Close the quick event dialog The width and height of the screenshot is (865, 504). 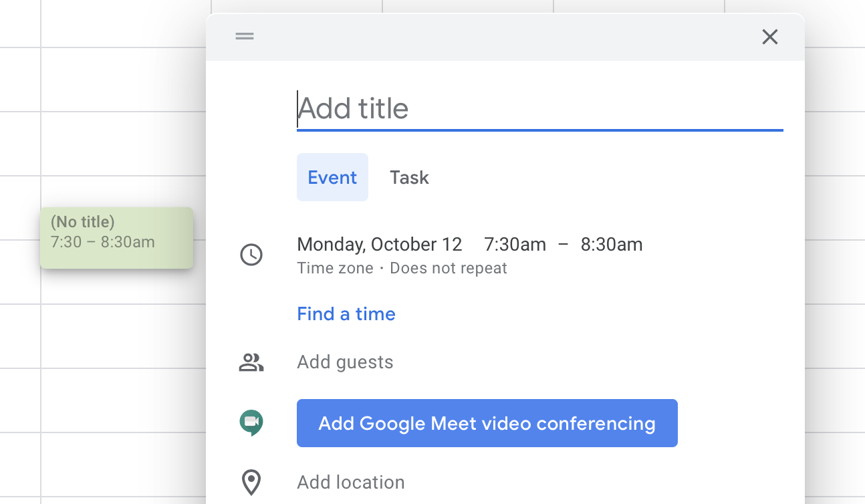coord(770,37)
